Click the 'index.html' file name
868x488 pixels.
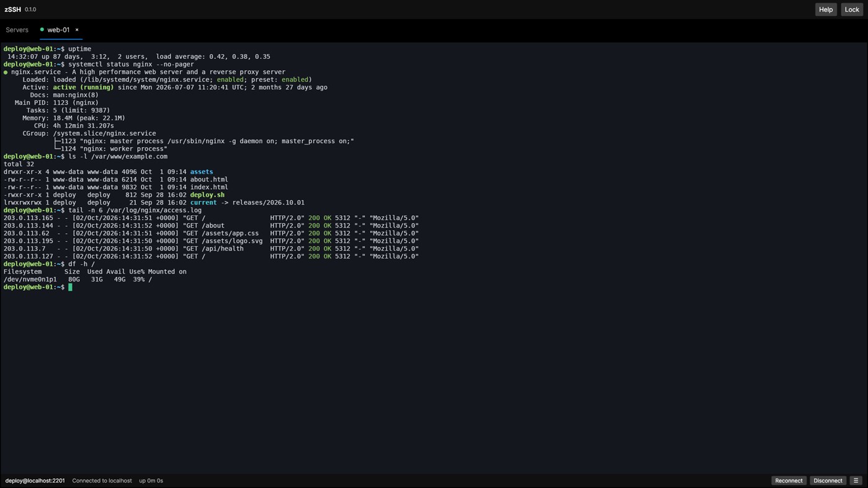209,187
